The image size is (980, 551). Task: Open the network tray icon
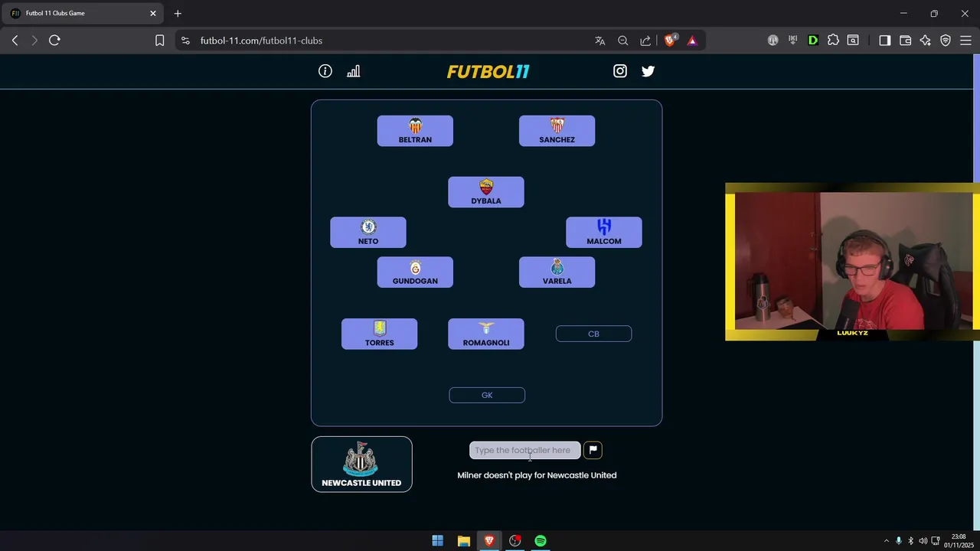pos(935,541)
